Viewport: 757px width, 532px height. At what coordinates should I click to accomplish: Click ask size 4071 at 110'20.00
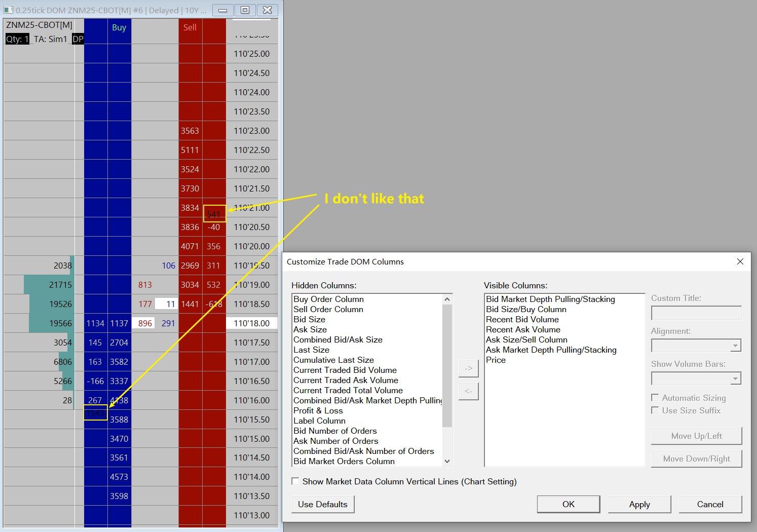click(190, 246)
